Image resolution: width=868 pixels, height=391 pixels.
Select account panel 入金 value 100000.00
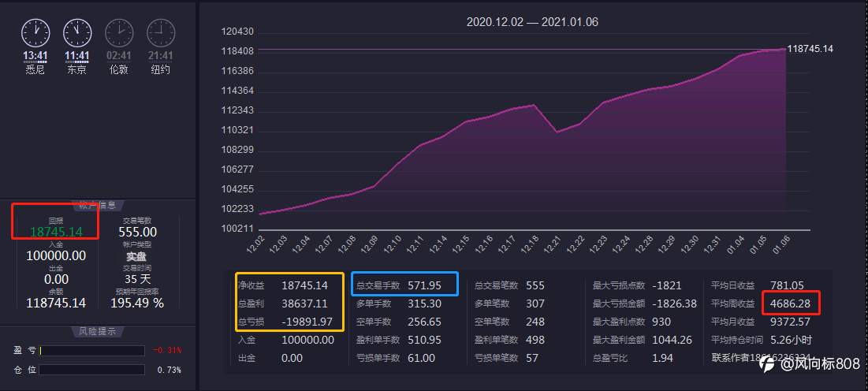tap(56, 255)
